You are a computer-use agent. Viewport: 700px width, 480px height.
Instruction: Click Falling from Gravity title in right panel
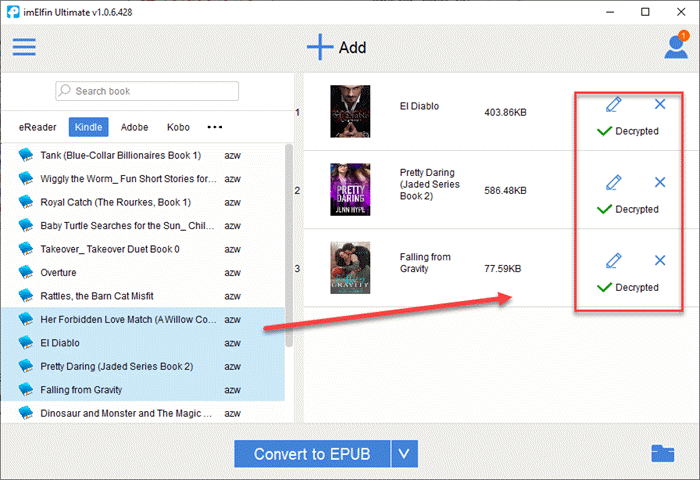point(425,263)
